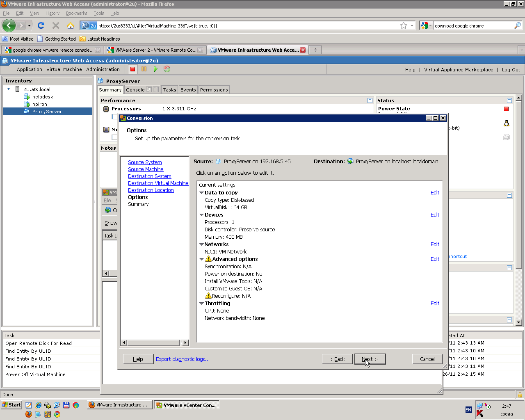Collapse the Performance panel

pos(370,100)
